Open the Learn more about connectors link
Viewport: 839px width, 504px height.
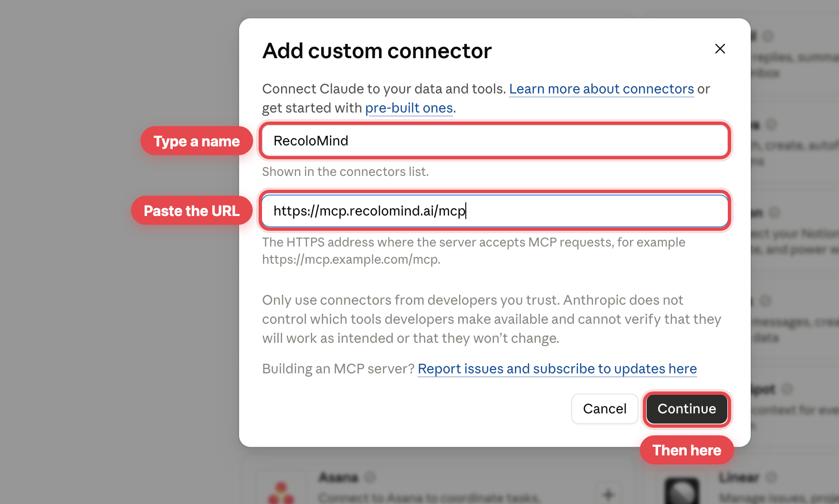click(601, 89)
